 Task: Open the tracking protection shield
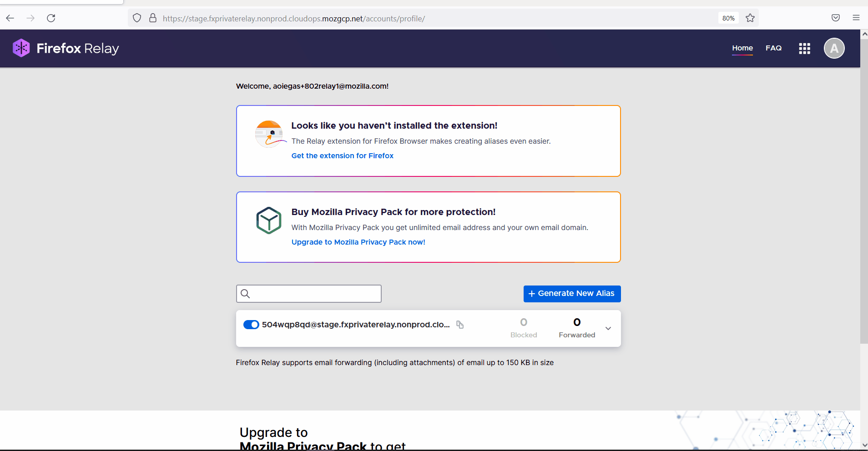pyautogui.click(x=136, y=18)
